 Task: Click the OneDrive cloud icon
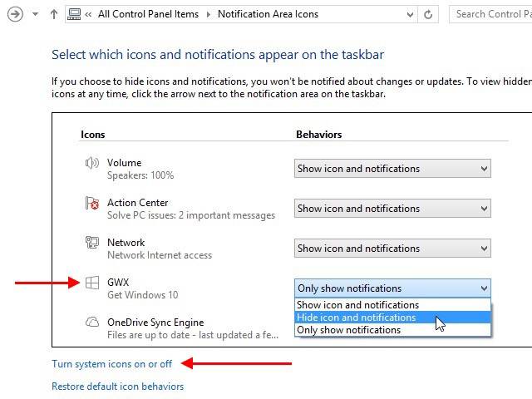(92, 322)
